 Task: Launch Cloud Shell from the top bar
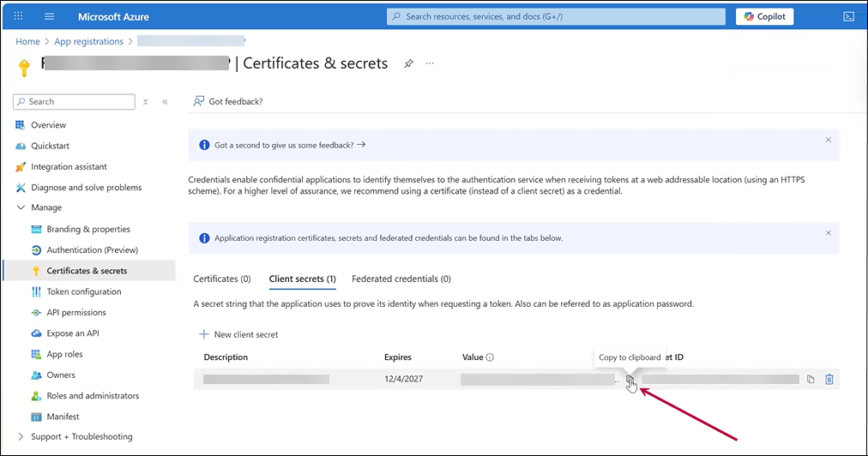pyautogui.click(x=848, y=16)
